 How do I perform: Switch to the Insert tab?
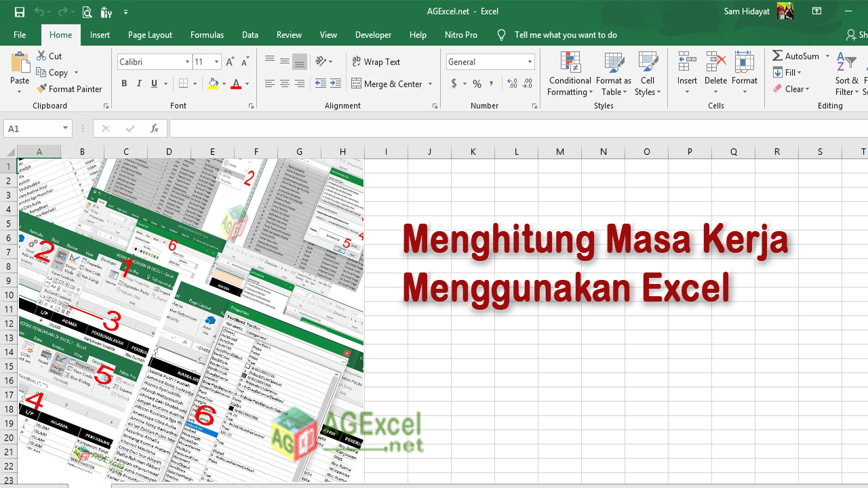pyautogui.click(x=100, y=35)
